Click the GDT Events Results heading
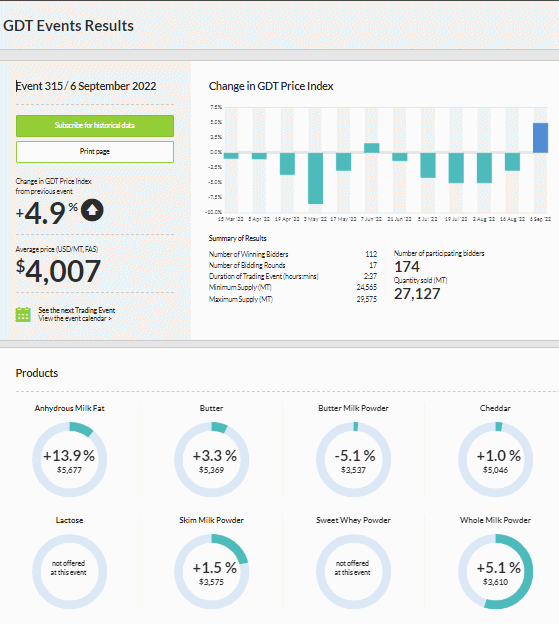This screenshot has width=559, height=624. 68,26
